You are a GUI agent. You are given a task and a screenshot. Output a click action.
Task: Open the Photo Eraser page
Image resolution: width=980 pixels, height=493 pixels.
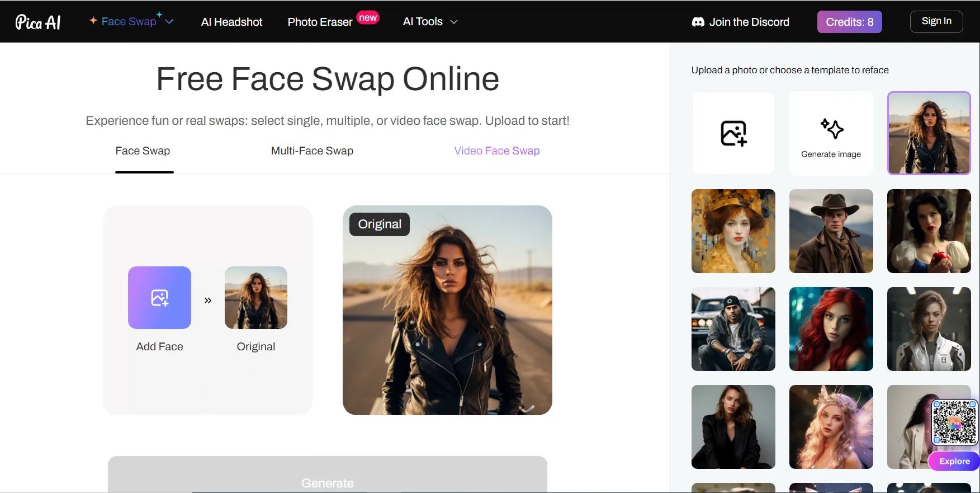pyautogui.click(x=320, y=22)
